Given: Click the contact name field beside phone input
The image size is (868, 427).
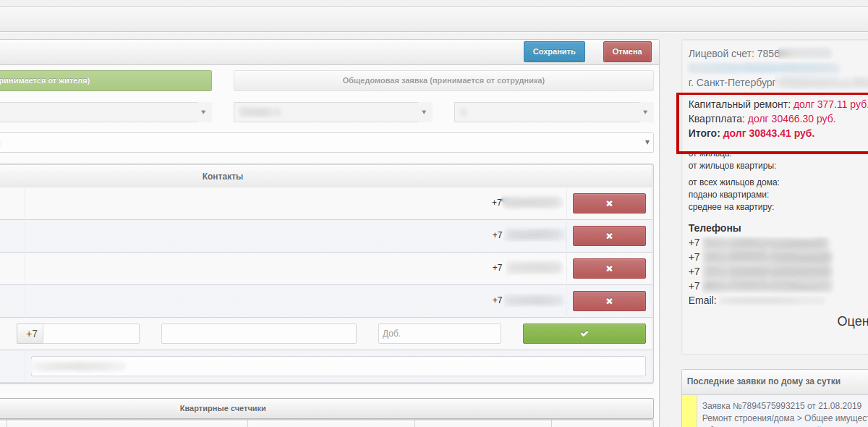Looking at the screenshot, I should [x=258, y=334].
